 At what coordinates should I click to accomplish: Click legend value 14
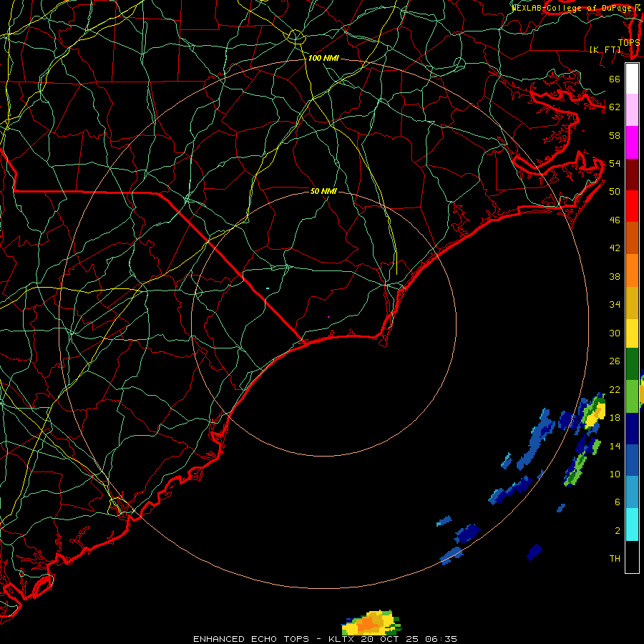click(615, 446)
